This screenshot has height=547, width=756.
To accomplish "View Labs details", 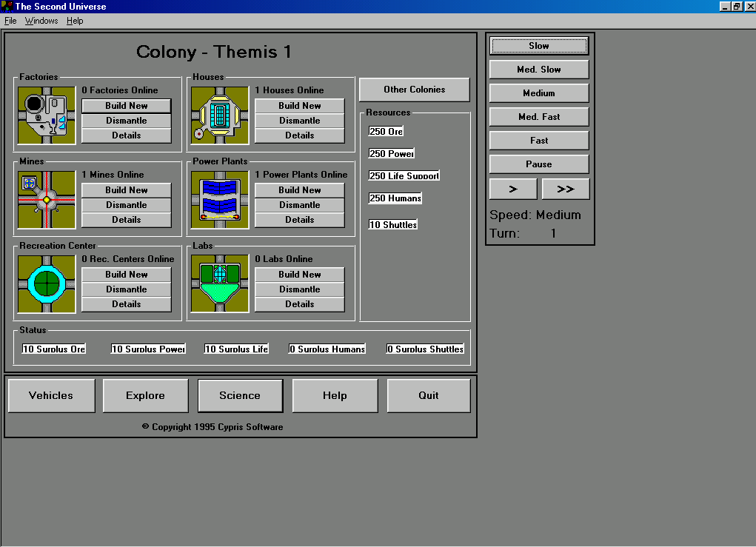I will [x=299, y=304].
